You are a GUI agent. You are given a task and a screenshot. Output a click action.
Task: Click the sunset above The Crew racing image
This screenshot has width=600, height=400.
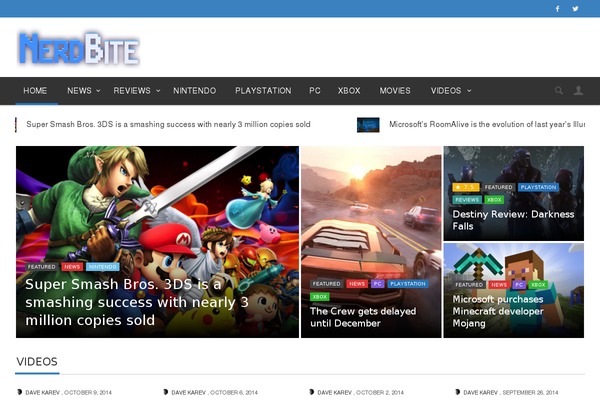[358, 171]
